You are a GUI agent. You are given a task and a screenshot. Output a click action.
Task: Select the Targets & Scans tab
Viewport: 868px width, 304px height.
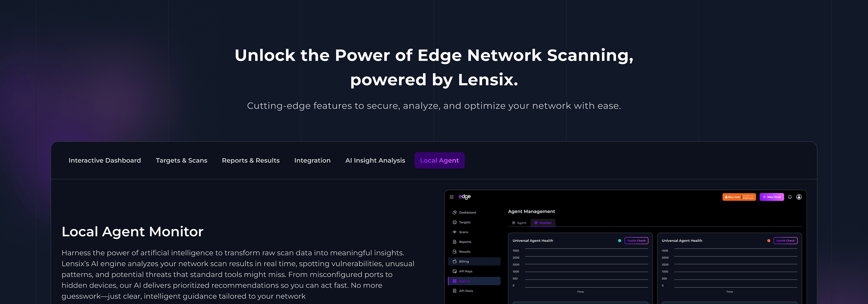pos(181,160)
